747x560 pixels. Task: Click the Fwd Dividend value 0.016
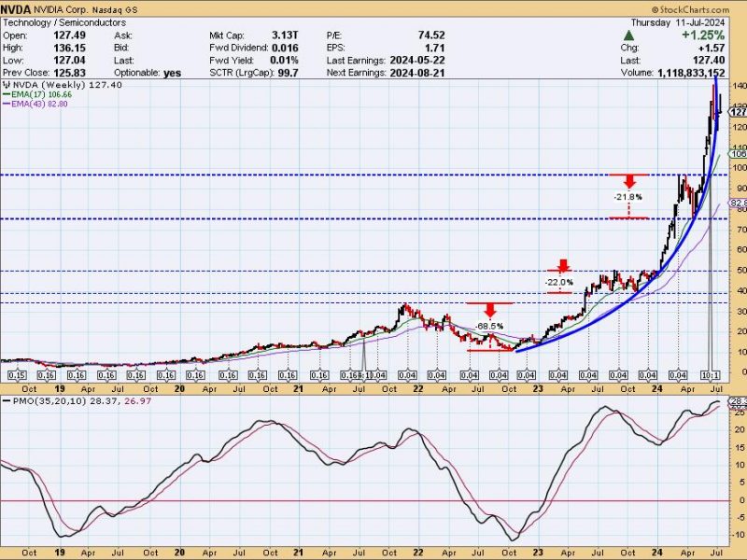(285, 48)
